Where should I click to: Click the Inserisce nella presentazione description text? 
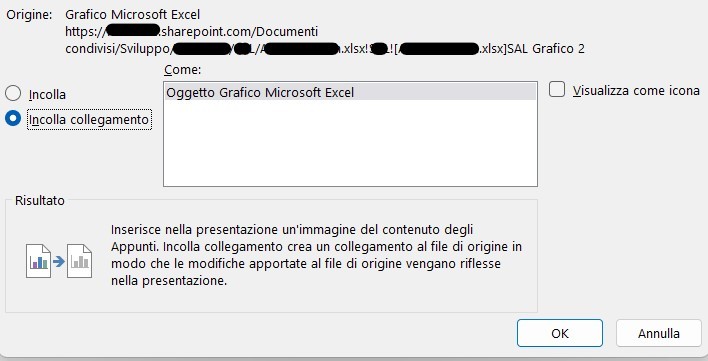[x=316, y=255]
